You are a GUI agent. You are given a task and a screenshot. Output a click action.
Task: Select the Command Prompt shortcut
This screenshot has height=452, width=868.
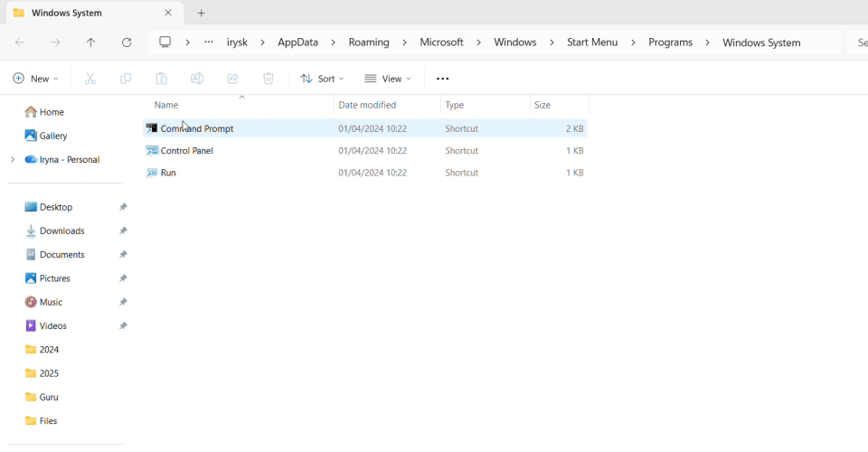click(364, 129)
